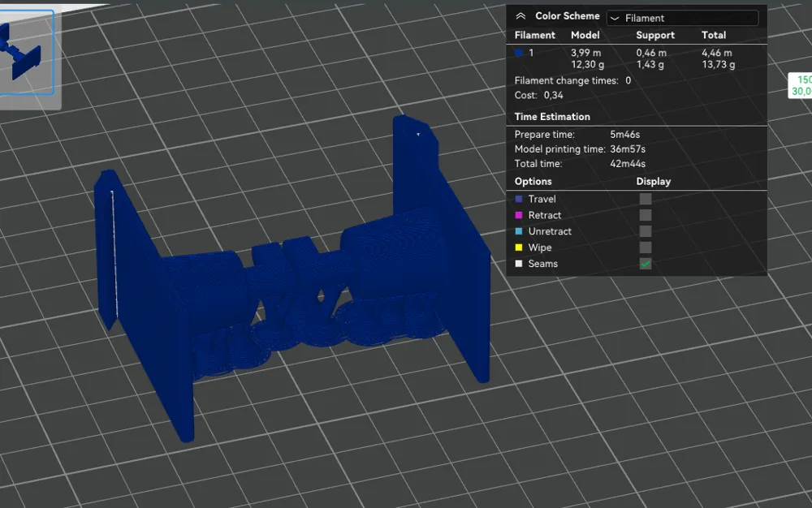Click the Model column header
812x508 pixels.
point(585,35)
